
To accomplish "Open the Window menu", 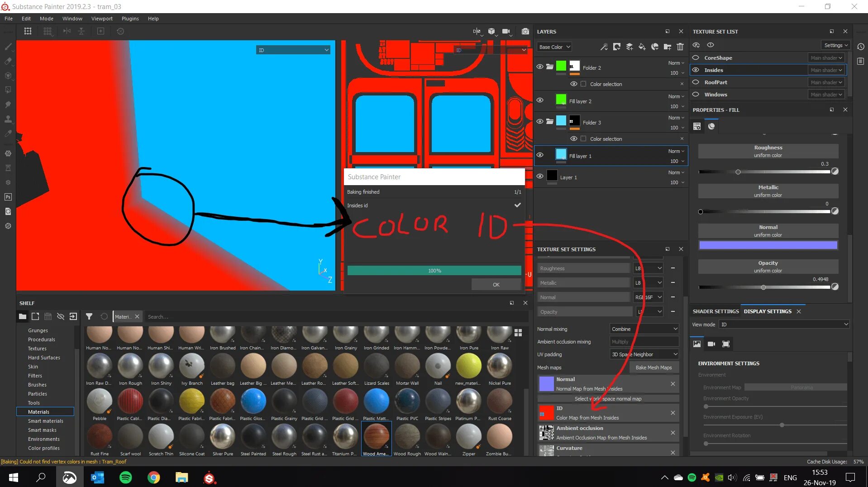I will [72, 19].
